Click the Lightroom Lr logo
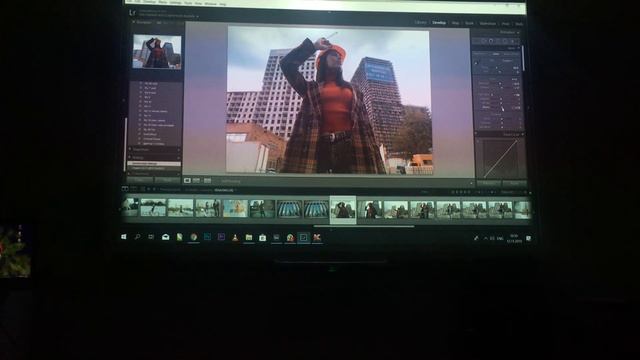640x360 pixels. tap(132, 13)
